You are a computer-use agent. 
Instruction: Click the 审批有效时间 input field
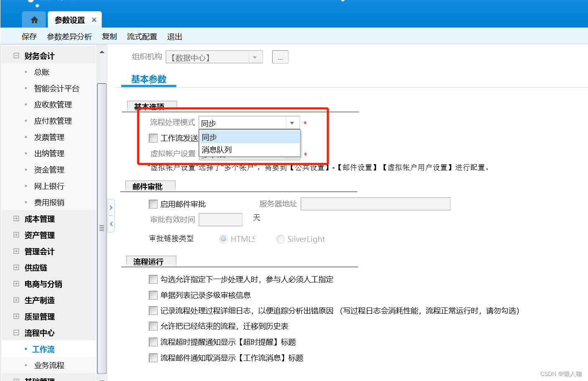click(221, 220)
